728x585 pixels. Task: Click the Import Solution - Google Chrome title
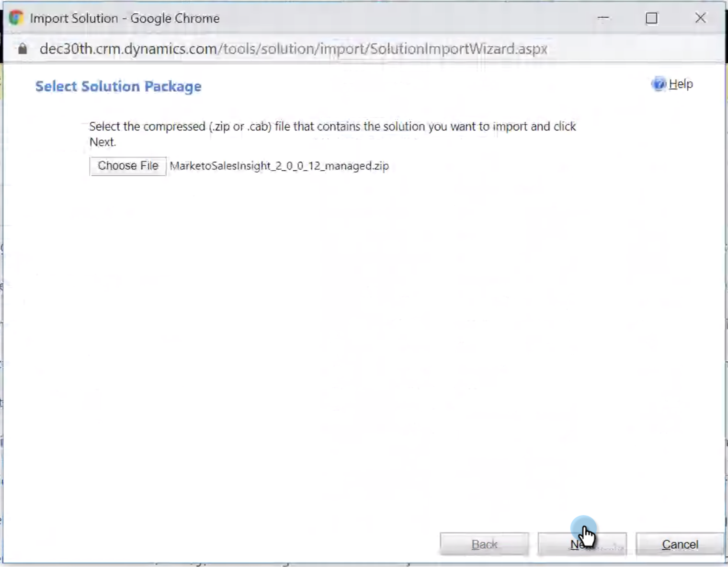point(125,18)
